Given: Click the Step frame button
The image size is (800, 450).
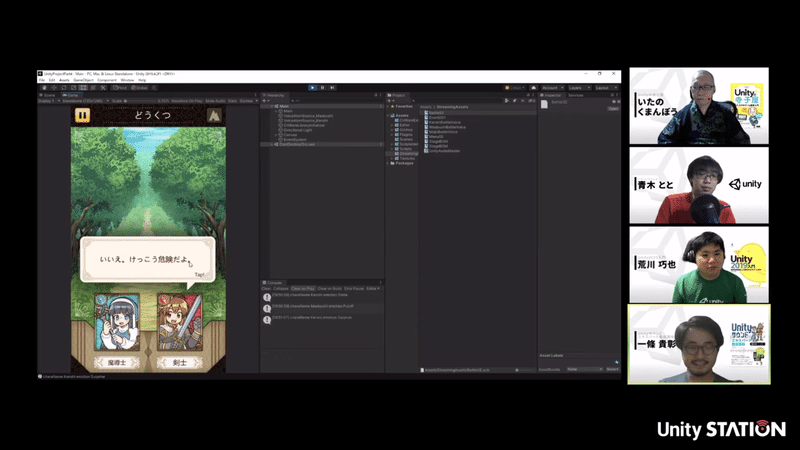Looking at the screenshot, I should pyautogui.click(x=332, y=88).
